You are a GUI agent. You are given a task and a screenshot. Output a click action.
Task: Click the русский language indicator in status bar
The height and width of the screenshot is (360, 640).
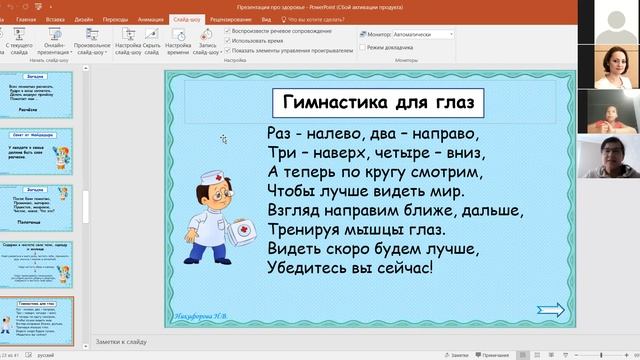pos(46,355)
